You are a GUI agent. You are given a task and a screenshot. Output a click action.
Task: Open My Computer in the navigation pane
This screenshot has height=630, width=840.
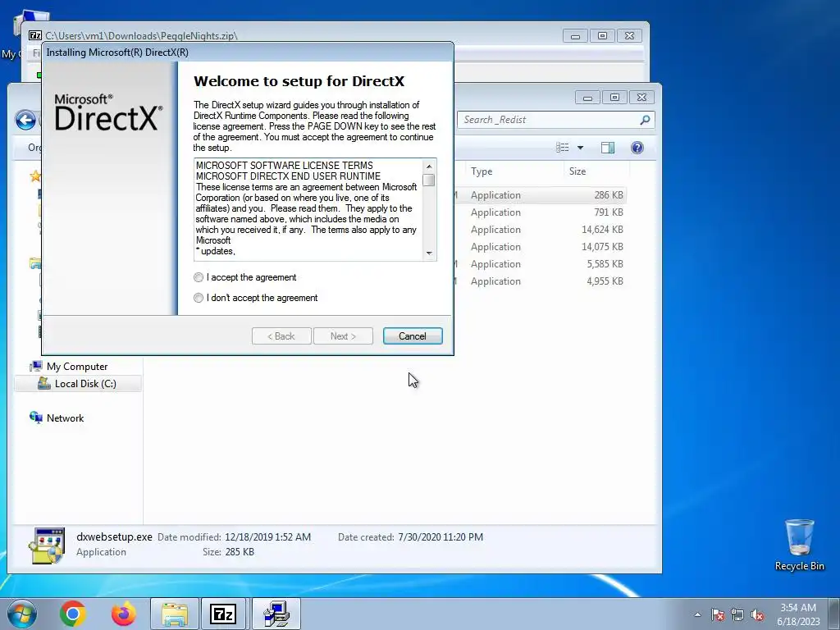point(76,367)
